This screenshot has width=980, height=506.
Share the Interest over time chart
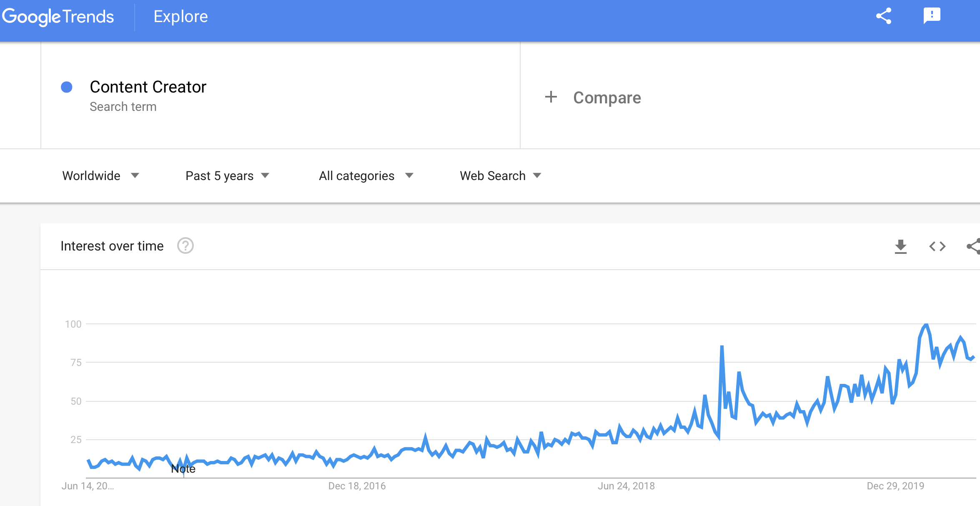coord(974,246)
